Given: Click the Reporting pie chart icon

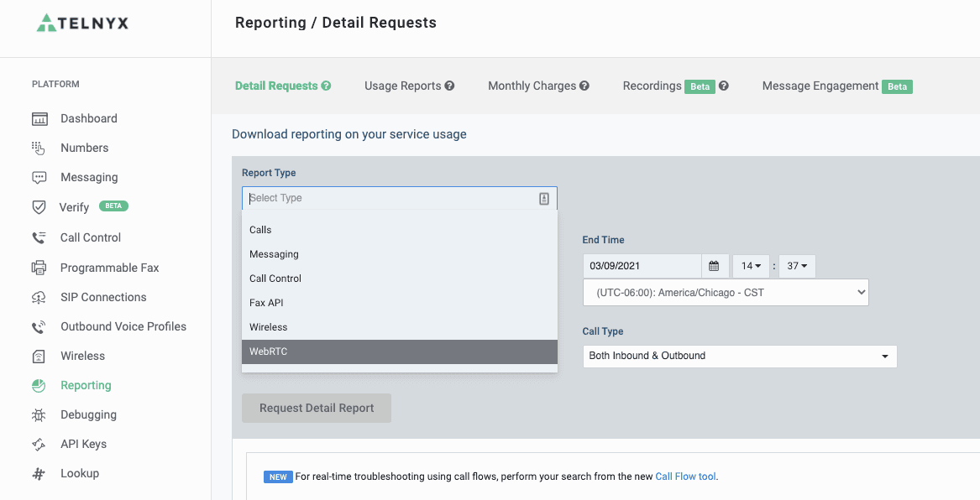Looking at the screenshot, I should (39, 385).
